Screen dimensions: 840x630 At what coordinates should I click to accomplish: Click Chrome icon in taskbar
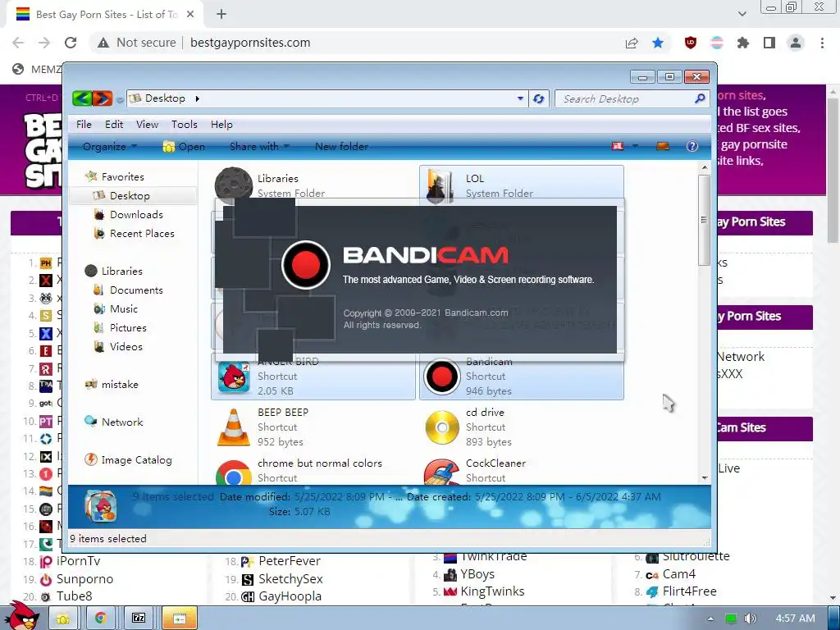click(100, 618)
